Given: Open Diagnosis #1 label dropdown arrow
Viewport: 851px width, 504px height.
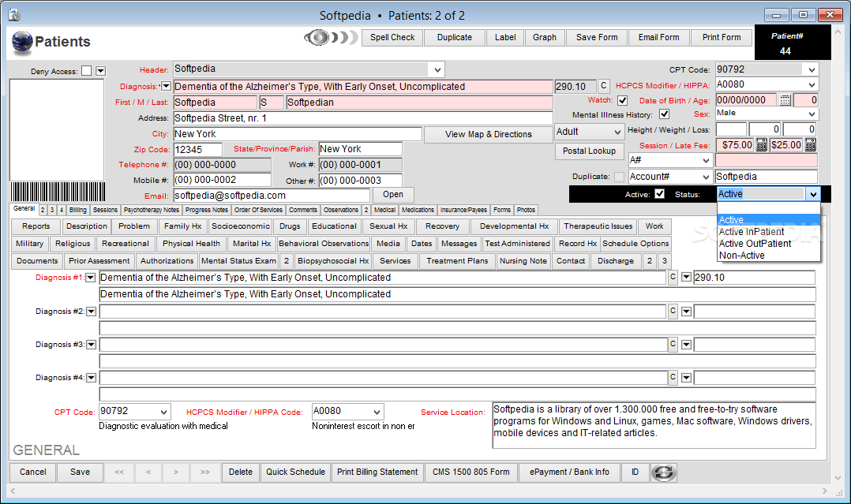Looking at the screenshot, I should point(91,278).
